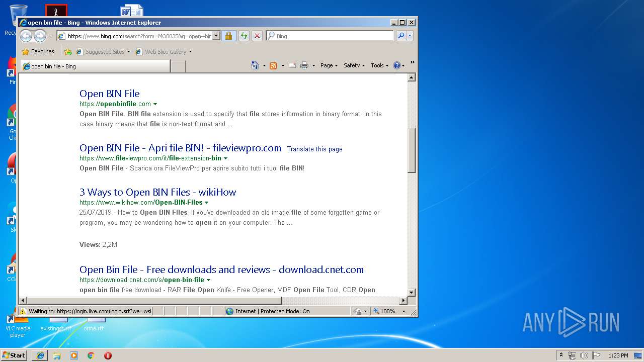Click the taskbar clock showing 1:23 PM

(618, 355)
